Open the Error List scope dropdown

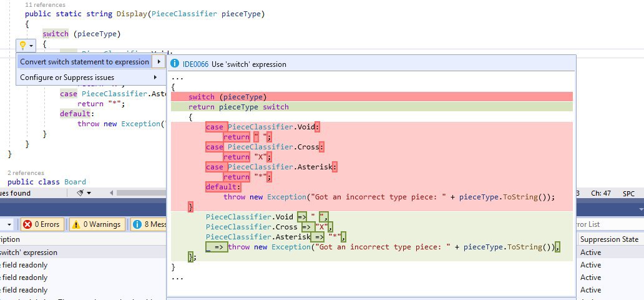click(x=7, y=224)
